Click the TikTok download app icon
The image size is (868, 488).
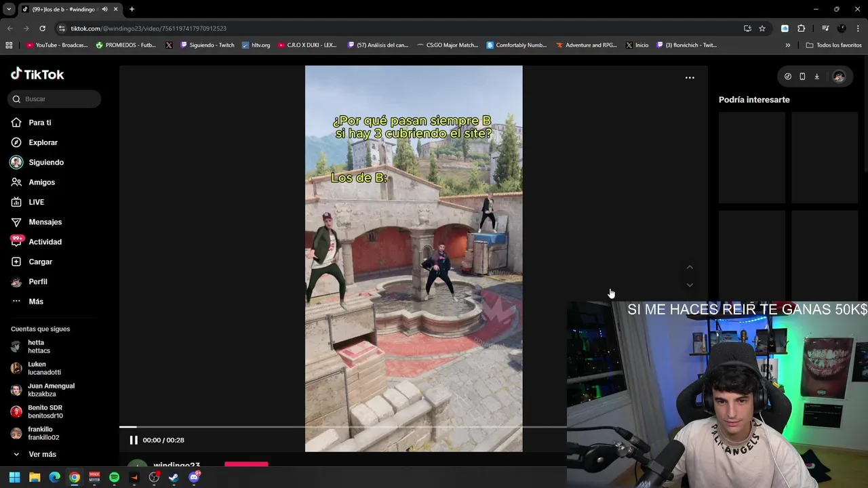816,77
